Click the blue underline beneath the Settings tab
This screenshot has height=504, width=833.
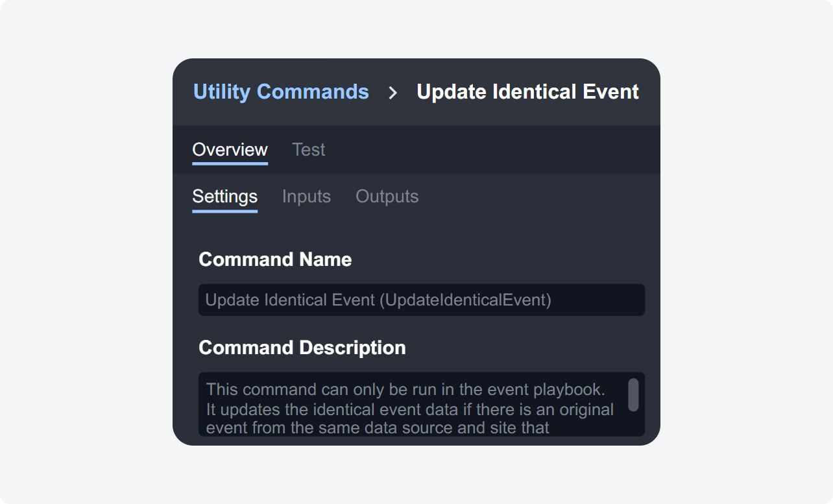(224, 211)
